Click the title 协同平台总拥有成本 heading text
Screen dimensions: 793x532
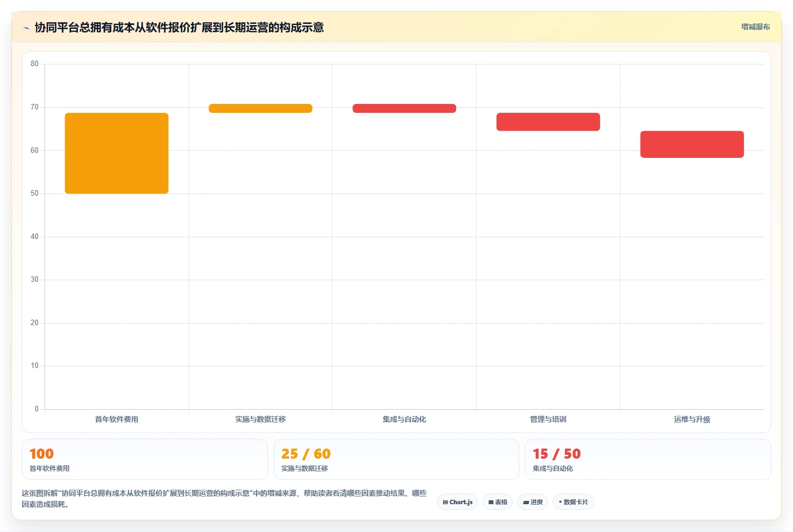pos(179,27)
